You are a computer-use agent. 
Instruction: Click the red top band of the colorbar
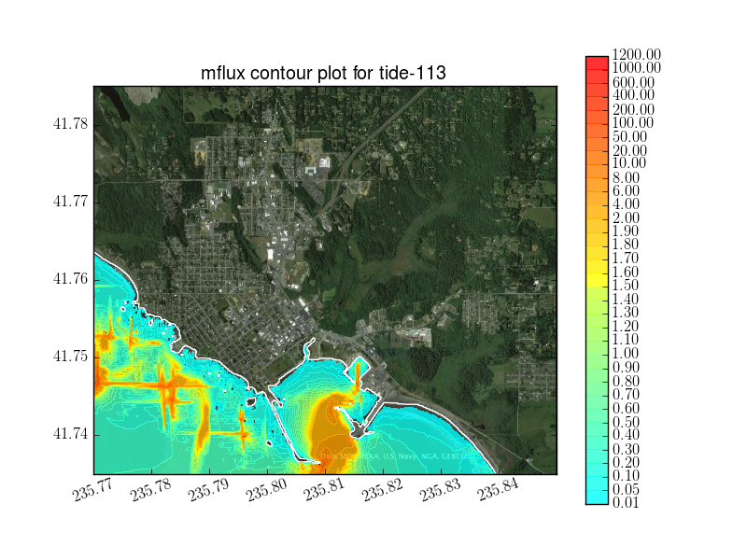[598, 63]
